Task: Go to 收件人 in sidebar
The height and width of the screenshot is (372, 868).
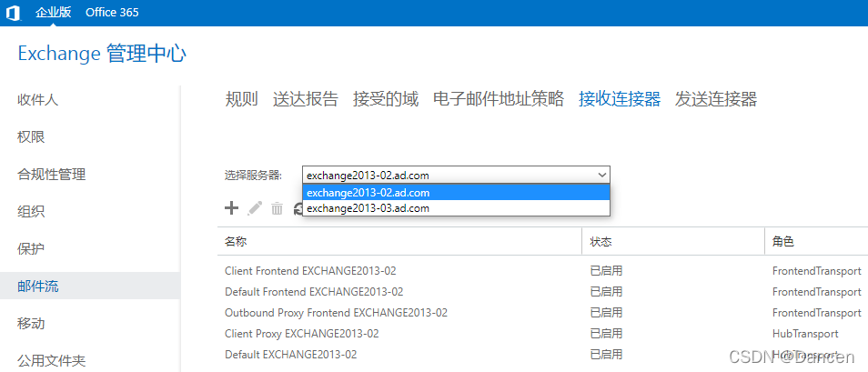Action: 37,100
